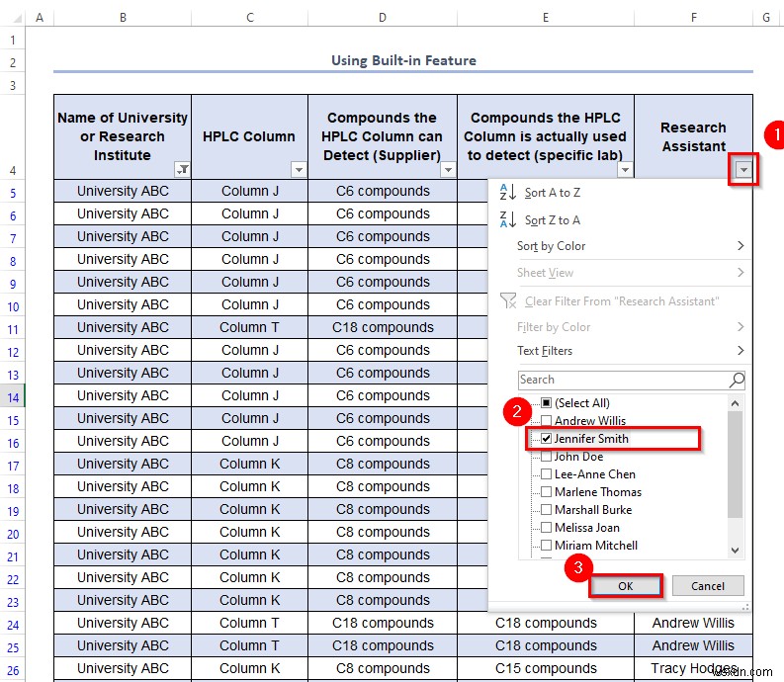Click the Sort A to Z icon
The image size is (784, 682).
[508, 192]
